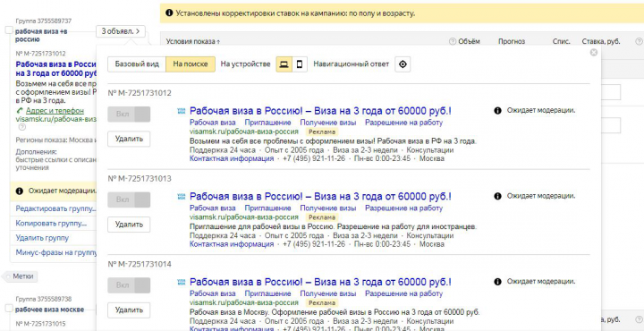The width and height of the screenshot is (644, 331).
Task: Toggle navigational answer target icon
Action: coord(402,64)
